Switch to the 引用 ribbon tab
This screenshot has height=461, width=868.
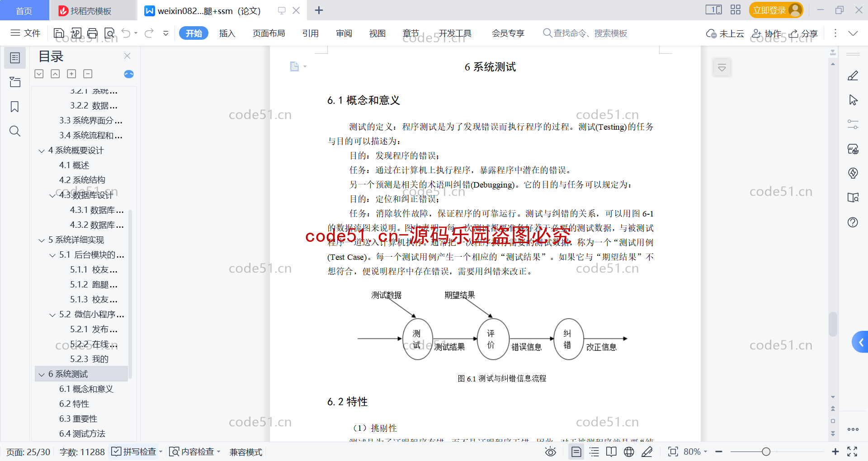tap(311, 33)
